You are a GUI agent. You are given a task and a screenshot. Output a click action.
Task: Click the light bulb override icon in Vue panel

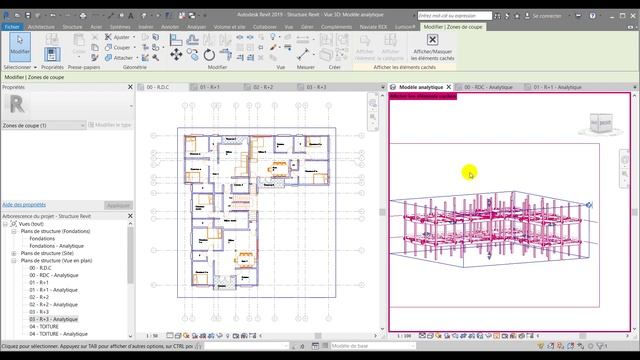coord(273,38)
